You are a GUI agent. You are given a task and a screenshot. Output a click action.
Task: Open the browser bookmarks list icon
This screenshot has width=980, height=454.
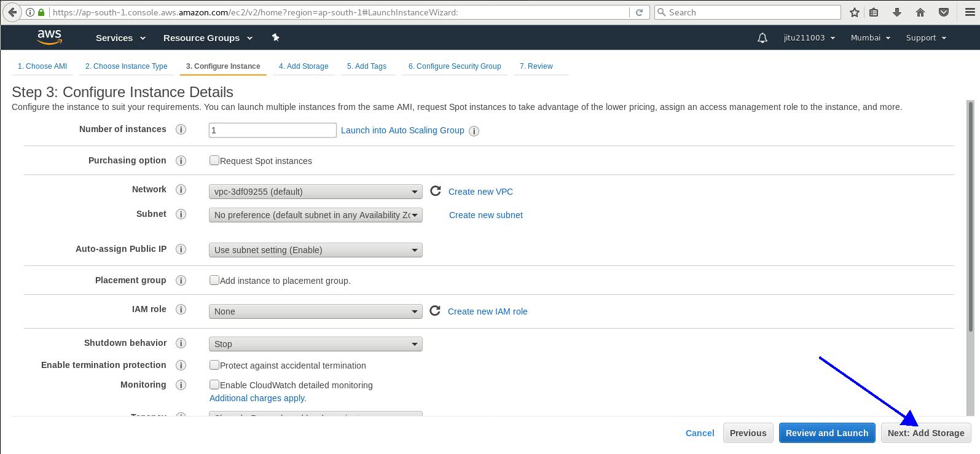point(874,12)
